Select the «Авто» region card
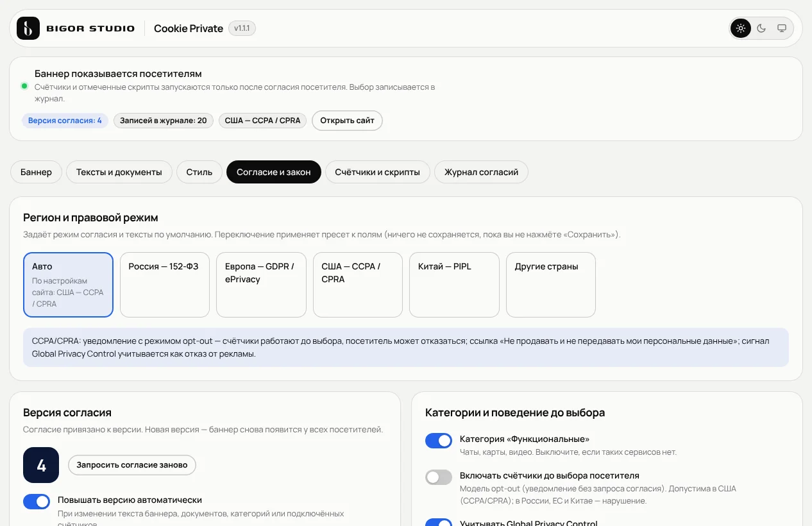The height and width of the screenshot is (526, 812). click(x=69, y=285)
